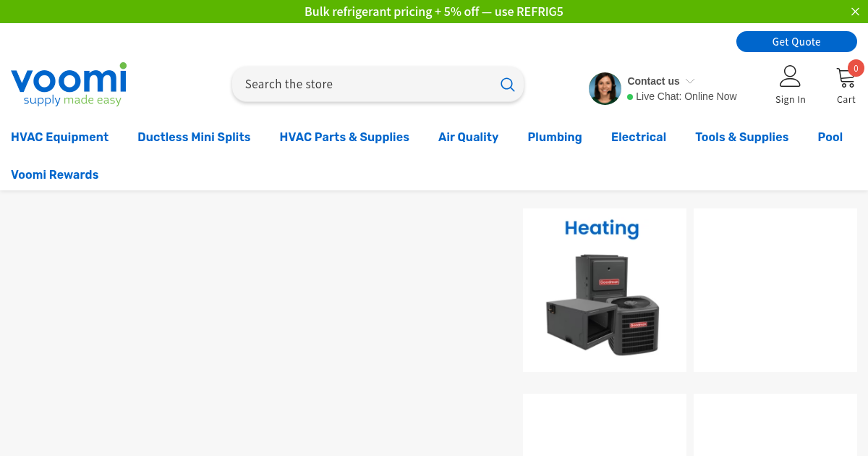This screenshot has height=456, width=868.
Task: Select the Pool menu item
Action: pyautogui.click(x=830, y=137)
